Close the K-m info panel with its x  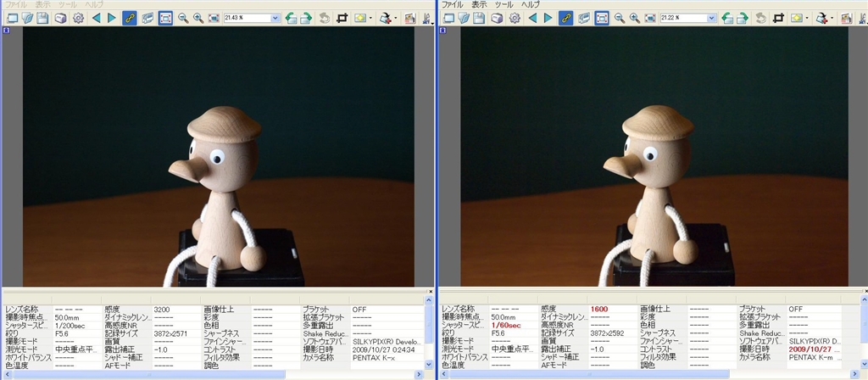(865, 291)
